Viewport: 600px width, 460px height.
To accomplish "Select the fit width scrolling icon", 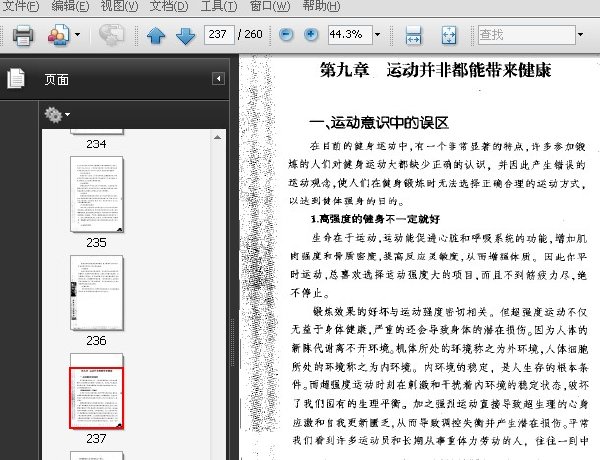I will 413,35.
